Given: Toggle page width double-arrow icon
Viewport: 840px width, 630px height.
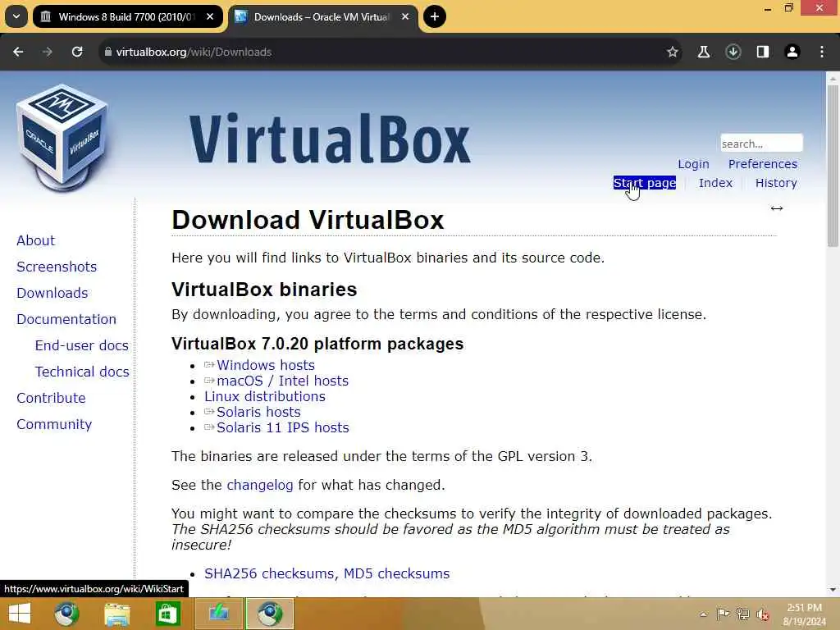Looking at the screenshot, I should pos(777,208).
